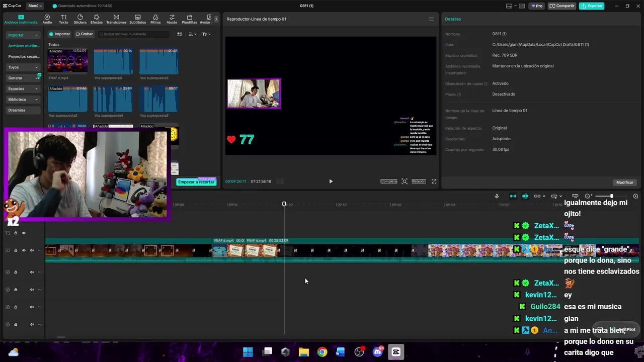644x362 pixels.
Task: Open the Transiciones panel
Action: point(116,19)
